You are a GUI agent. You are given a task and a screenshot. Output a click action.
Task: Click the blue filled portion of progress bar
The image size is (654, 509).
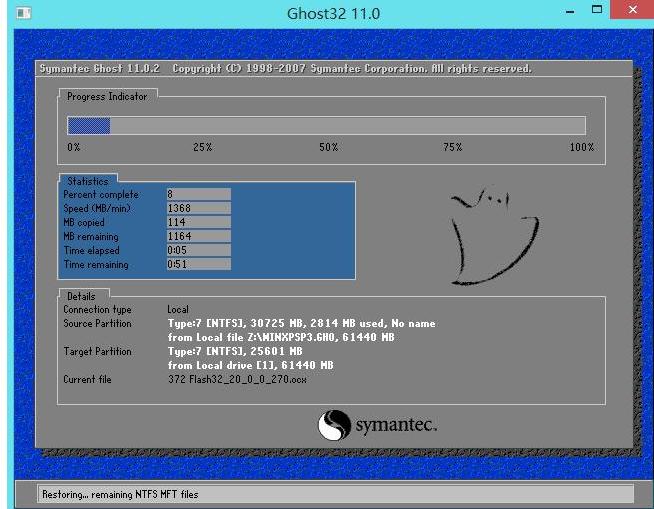tap(88, 125)
